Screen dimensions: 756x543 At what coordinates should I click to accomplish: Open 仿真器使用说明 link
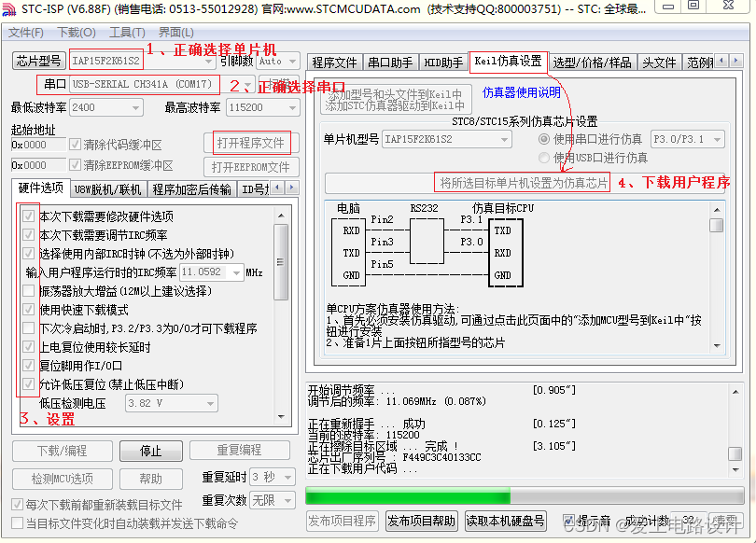(522, 92)
